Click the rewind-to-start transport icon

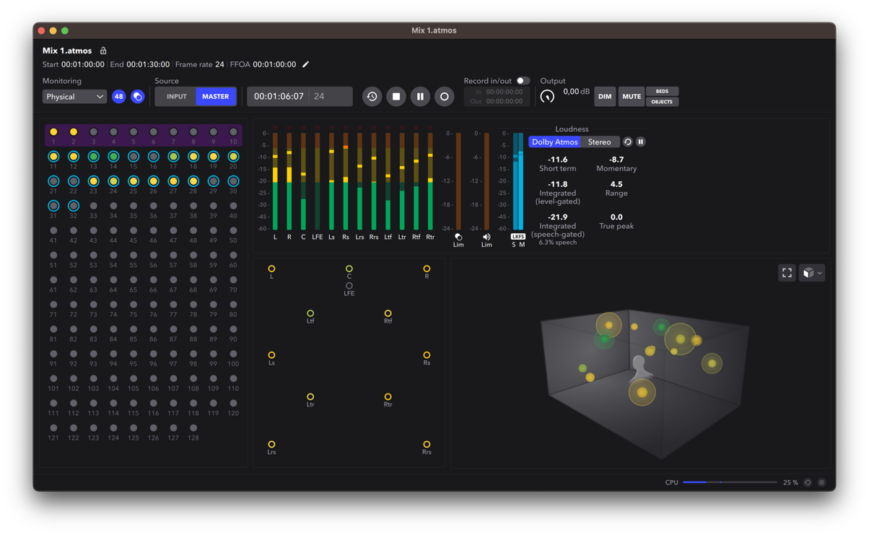click(x=372, y=97)
